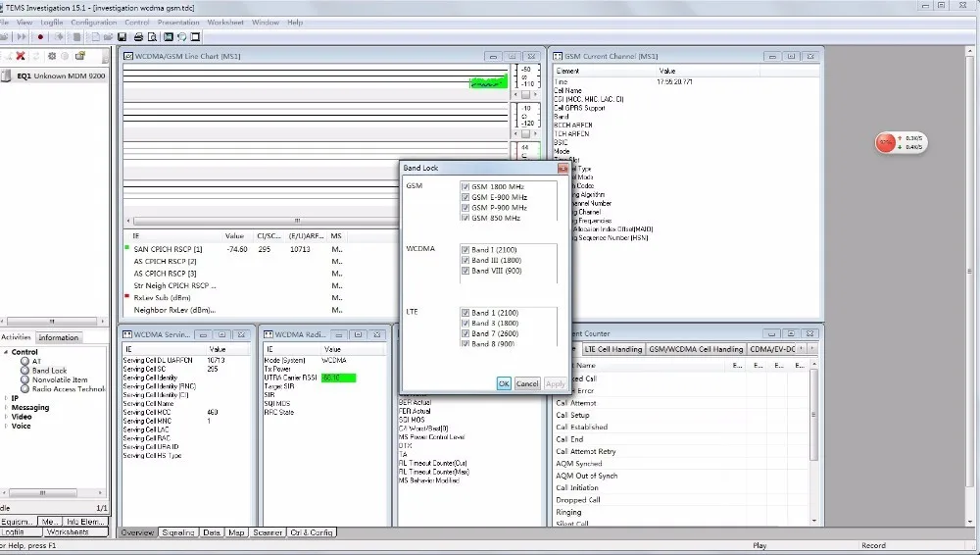
Task: Click line chart horizontal scrollbar left arrow
Action: tap(128, 221)
